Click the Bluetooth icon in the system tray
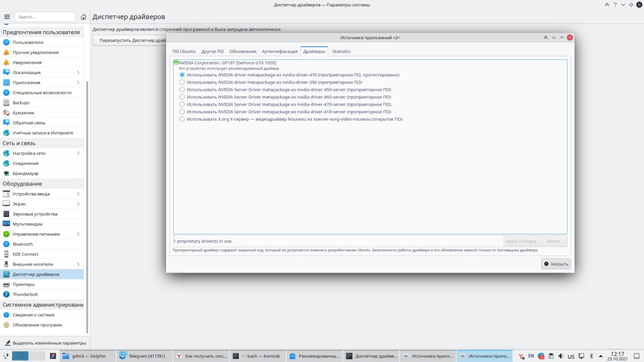This screenshot has height=362, width=644. (592, 356)
